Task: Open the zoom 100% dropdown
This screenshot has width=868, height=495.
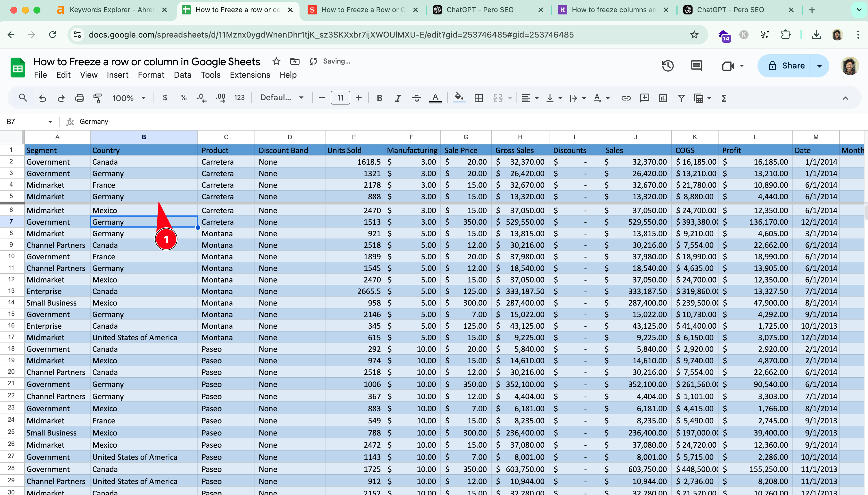Action: (x=129, y=98)
